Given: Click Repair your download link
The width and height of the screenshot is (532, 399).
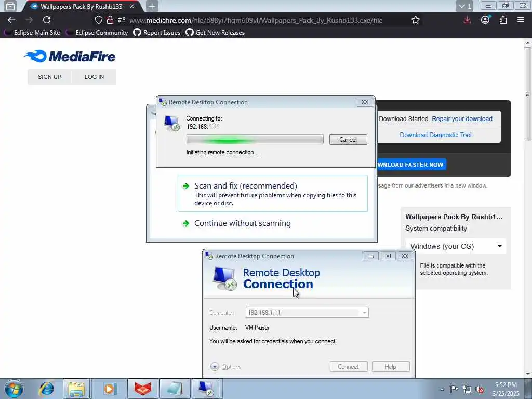Looking at the screenshot, I should [x=462, y=119].
